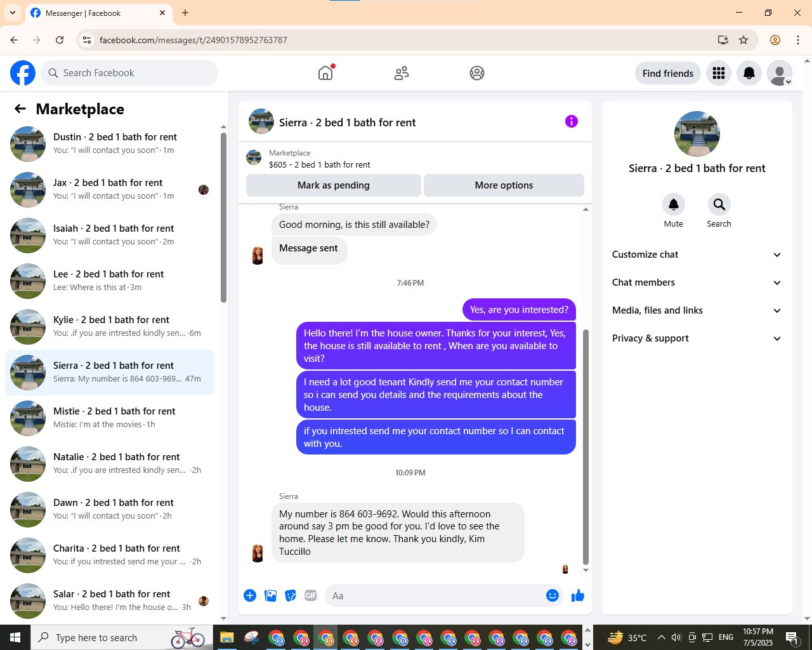Open the Dawn conversation
Viewport: 812px width, 650px height.
click(x=109, y=510)
